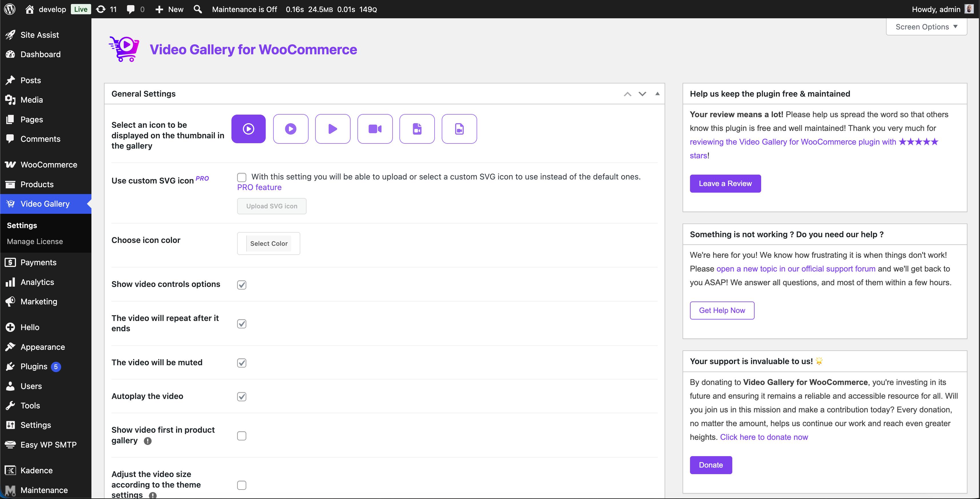Select the video camera thumbnail icon

coord(375,129)
